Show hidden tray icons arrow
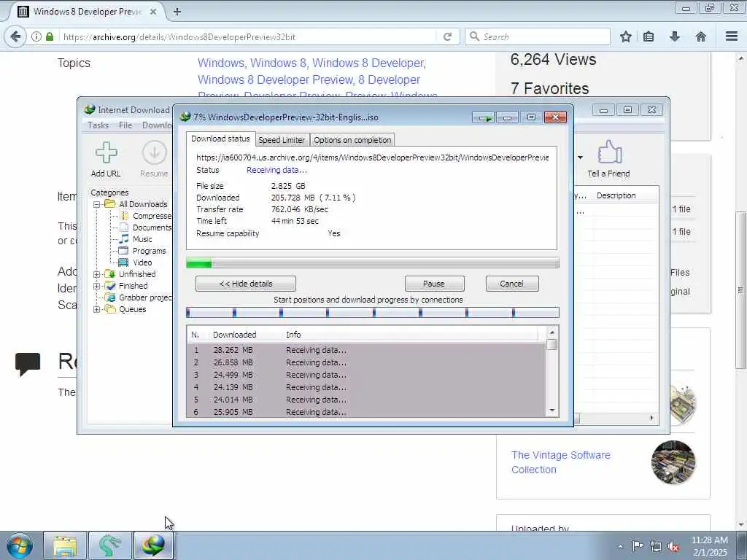This screenshot has height=560, width=747. [620, 547]
